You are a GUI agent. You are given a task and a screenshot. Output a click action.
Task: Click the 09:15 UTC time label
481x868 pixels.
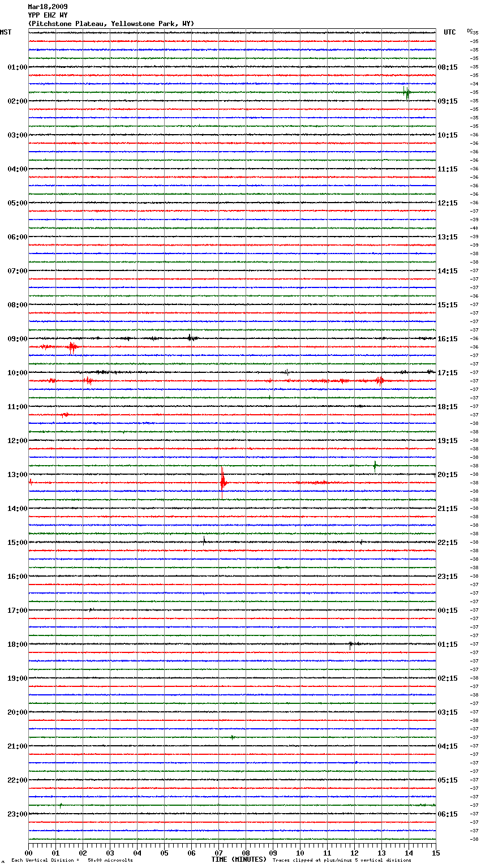(448, 101)
